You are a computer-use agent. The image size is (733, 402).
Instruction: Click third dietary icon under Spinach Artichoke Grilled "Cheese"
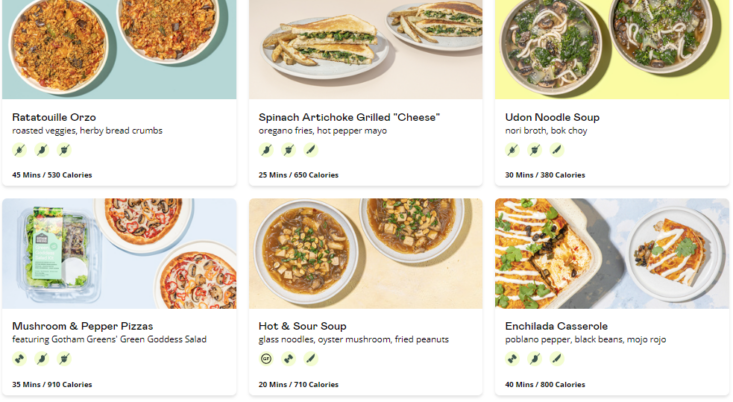pos(310,150)
